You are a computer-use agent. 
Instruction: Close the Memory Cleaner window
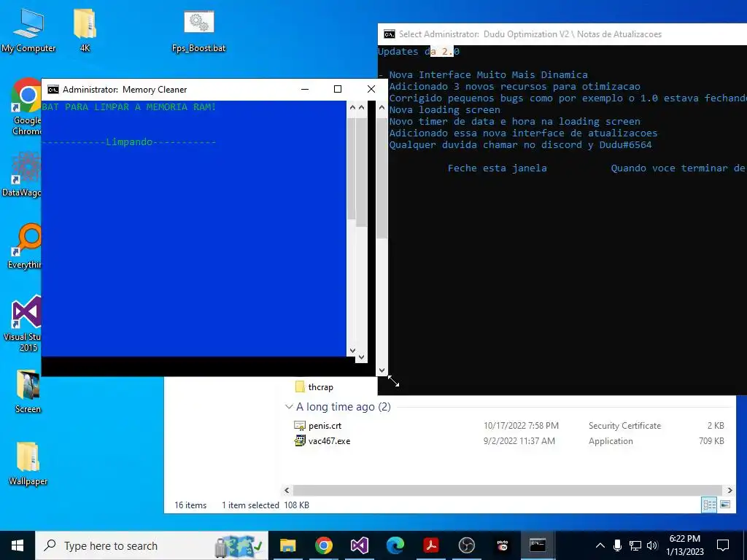click(x=371, y=89)
